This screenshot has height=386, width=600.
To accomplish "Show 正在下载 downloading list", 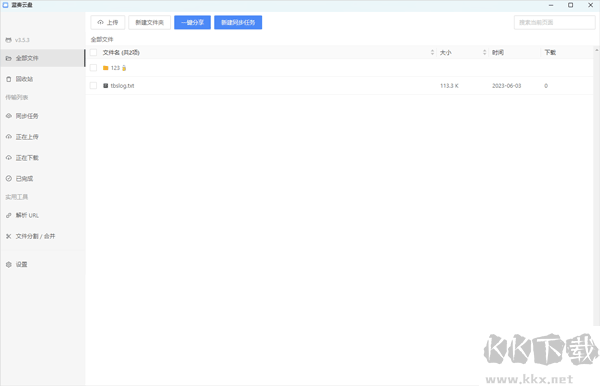I will pyautogui.click(x=42, y=158).
